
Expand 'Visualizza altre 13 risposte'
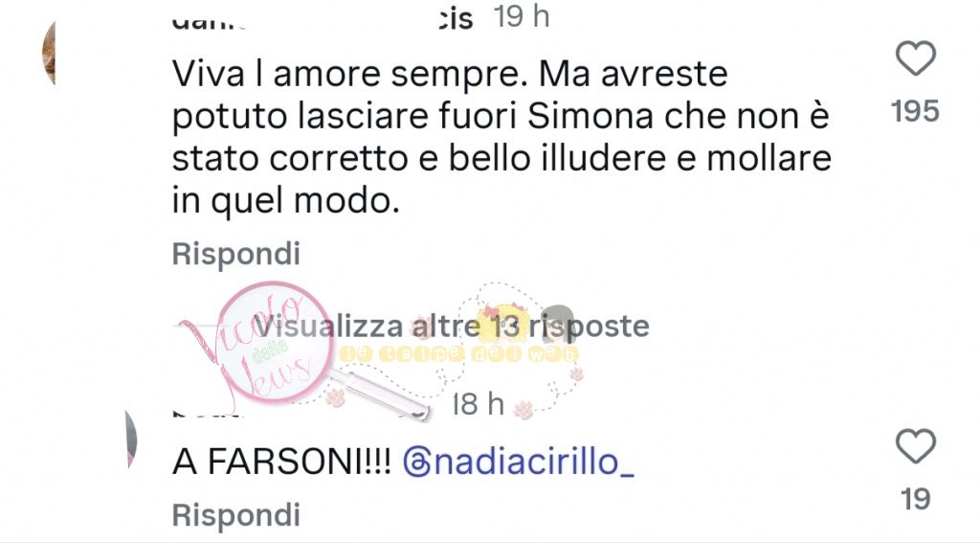452,326
